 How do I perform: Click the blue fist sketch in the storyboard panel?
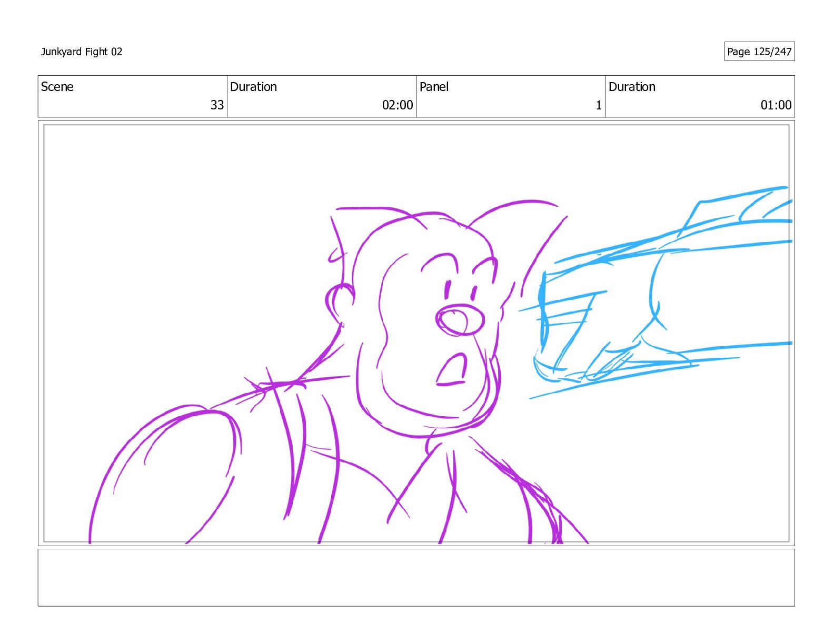point(656,293)
